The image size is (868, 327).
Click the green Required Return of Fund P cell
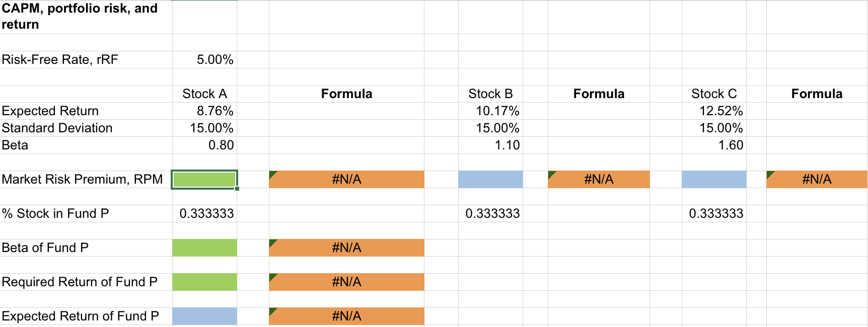(204, 282)
